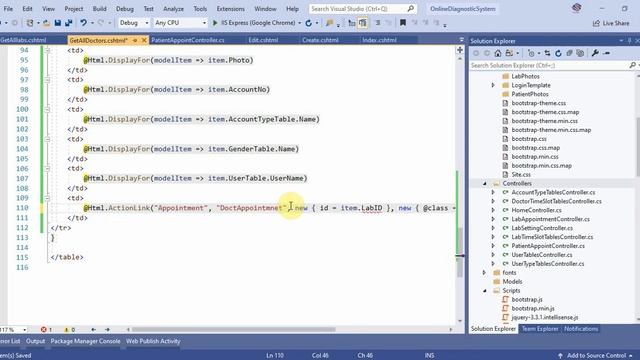
Task: Expand the LoginTemplate folder
Action: (x=493, y=85)
